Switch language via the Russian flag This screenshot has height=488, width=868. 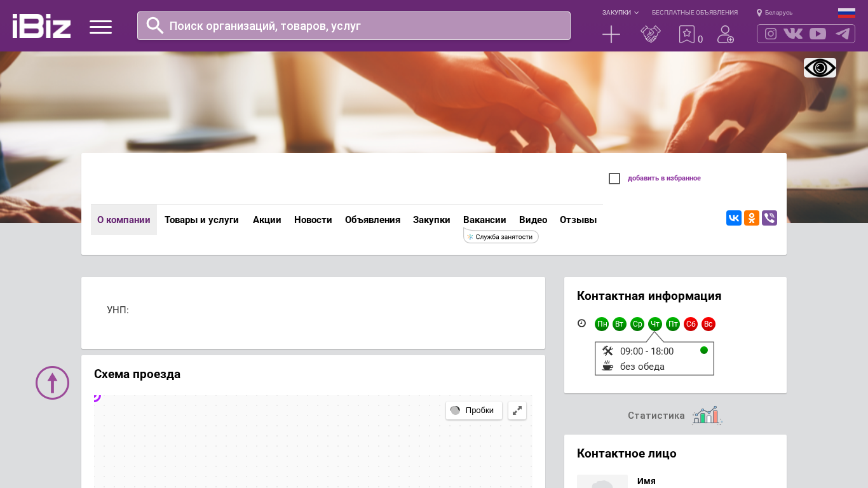pos(846,13)
